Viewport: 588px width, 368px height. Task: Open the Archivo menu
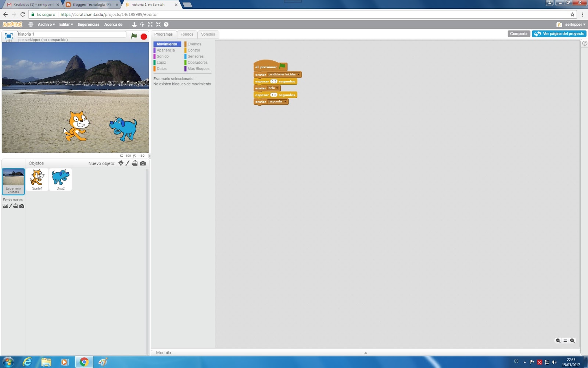click(44, 24)
